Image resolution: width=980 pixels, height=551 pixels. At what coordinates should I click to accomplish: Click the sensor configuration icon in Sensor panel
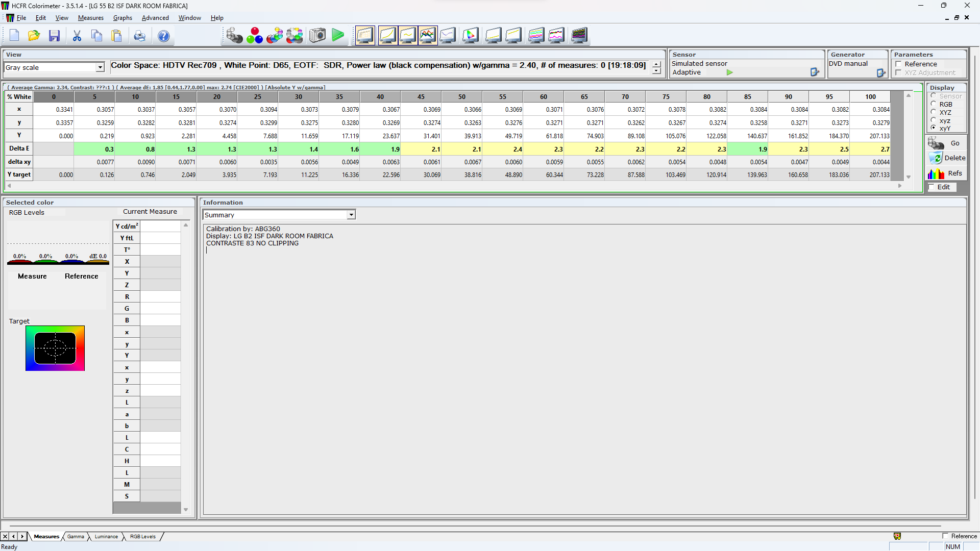(815, 72)
